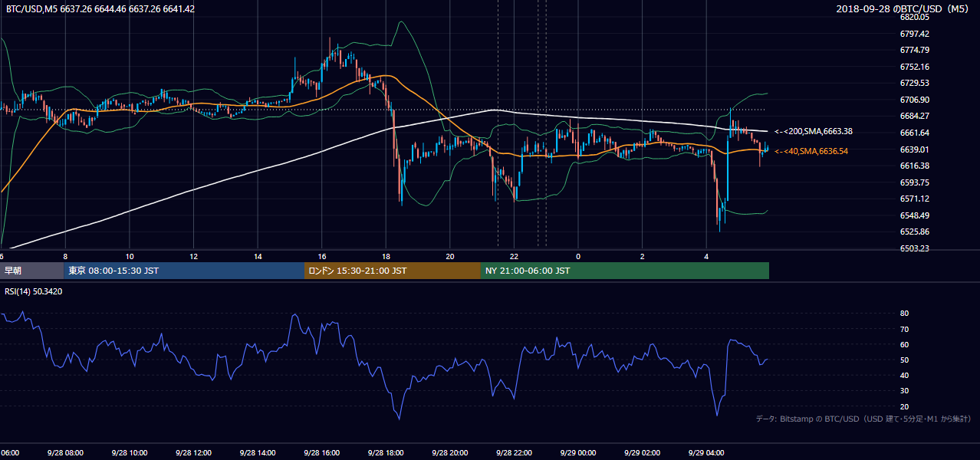Click the Bitstamp data source note
The width and height of the screenshot is (980, 460).
(x=863, y=419)
